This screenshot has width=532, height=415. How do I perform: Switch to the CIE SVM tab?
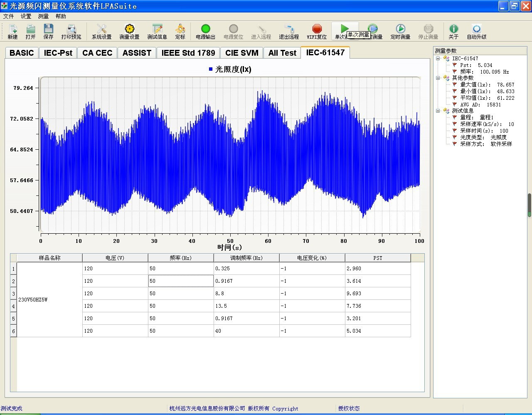point(242,53)
